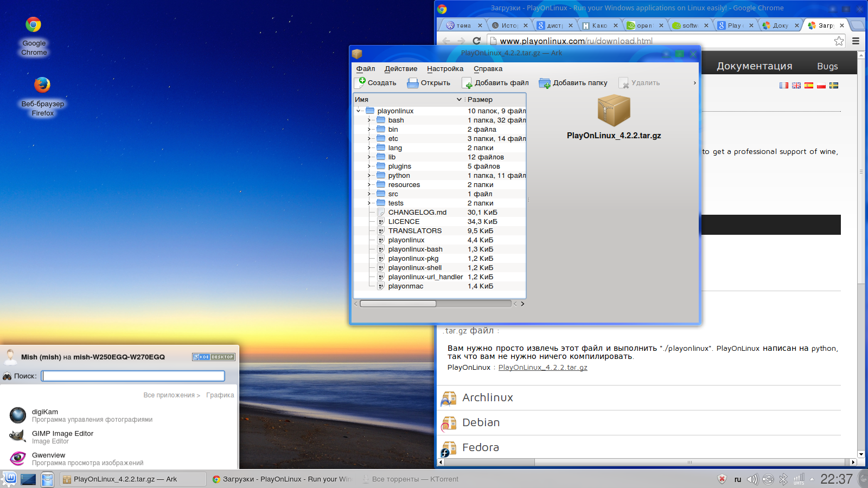The image size is (868, 488).
Task: Click the show desktop icon in the taskbar
Action: pyautogui.click(x=28, y=479)
